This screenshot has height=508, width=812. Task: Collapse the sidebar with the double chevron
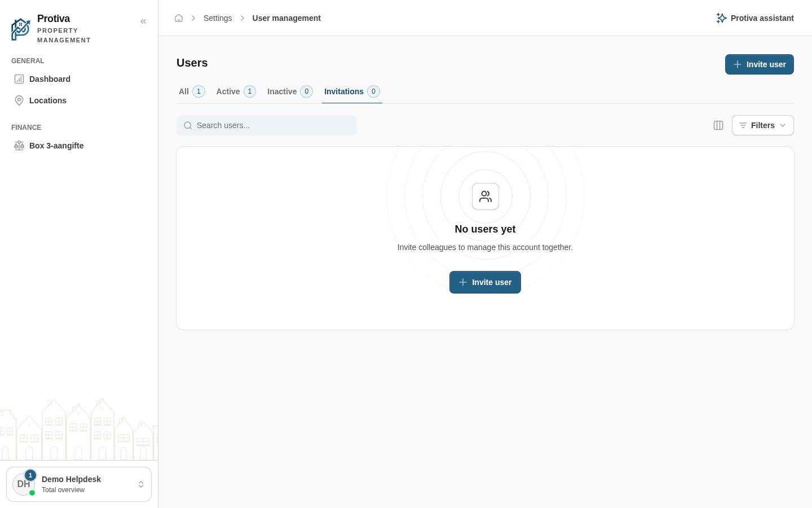click(143, 21)
